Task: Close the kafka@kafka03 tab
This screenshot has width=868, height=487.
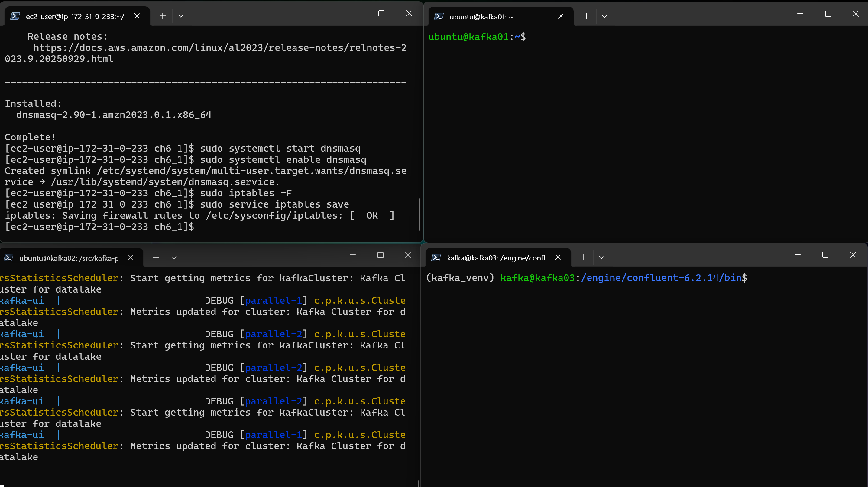Action: 558,257
